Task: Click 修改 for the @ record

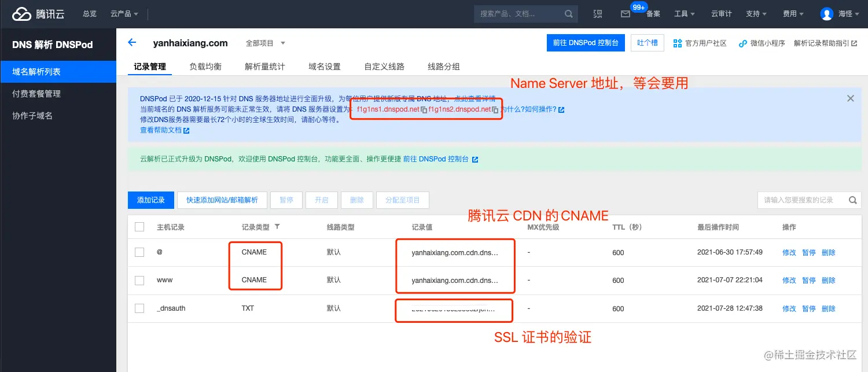Action: 789,253
